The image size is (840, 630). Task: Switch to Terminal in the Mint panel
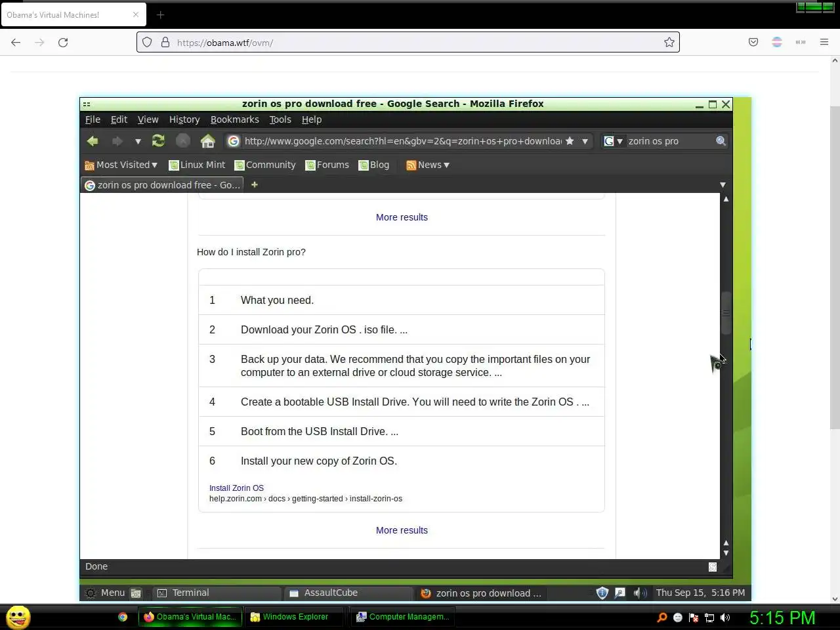point(217,593)
